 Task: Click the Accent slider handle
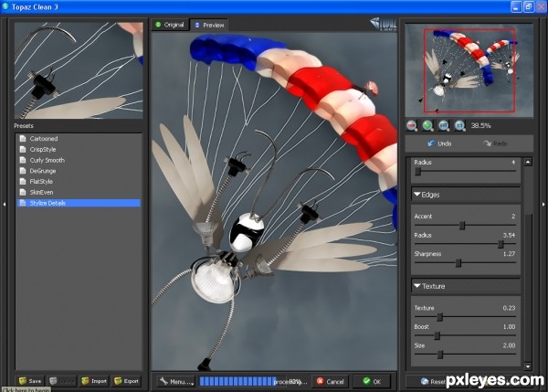(462, 226)
